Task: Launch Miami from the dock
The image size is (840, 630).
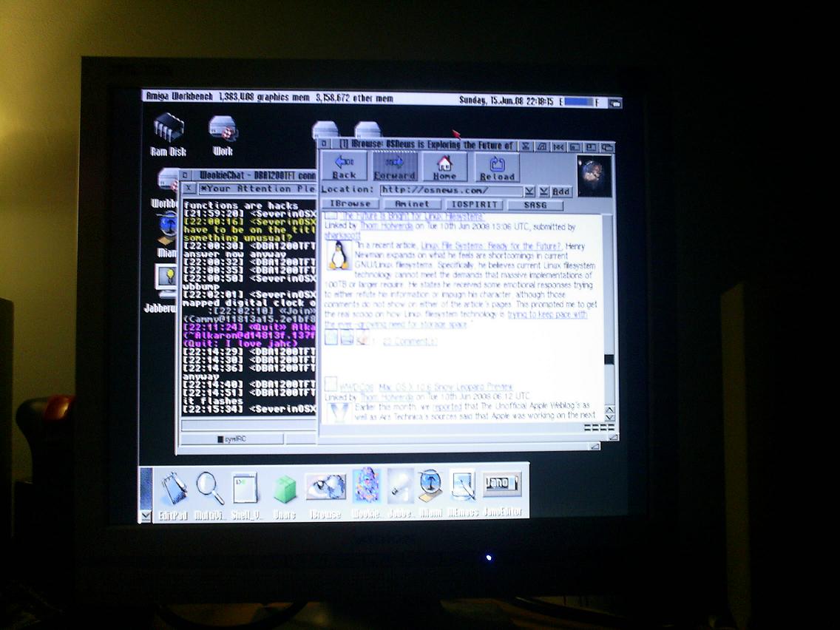Action: click(x=430, y=493)
